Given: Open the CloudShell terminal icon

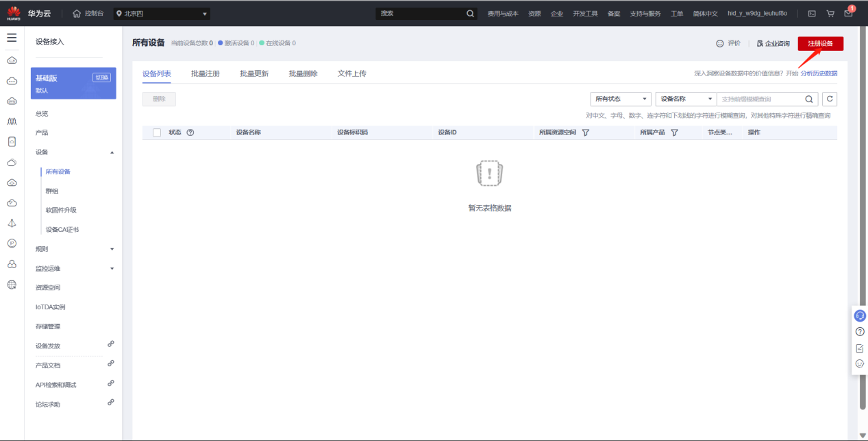Looking at the screenshot, I should click(x=812, y=13).
